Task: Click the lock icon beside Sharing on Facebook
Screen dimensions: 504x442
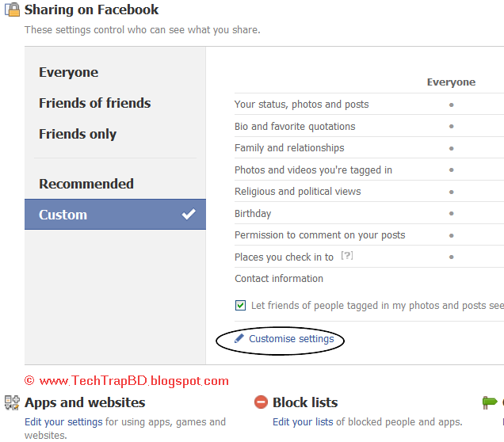Action: [12, 10]
